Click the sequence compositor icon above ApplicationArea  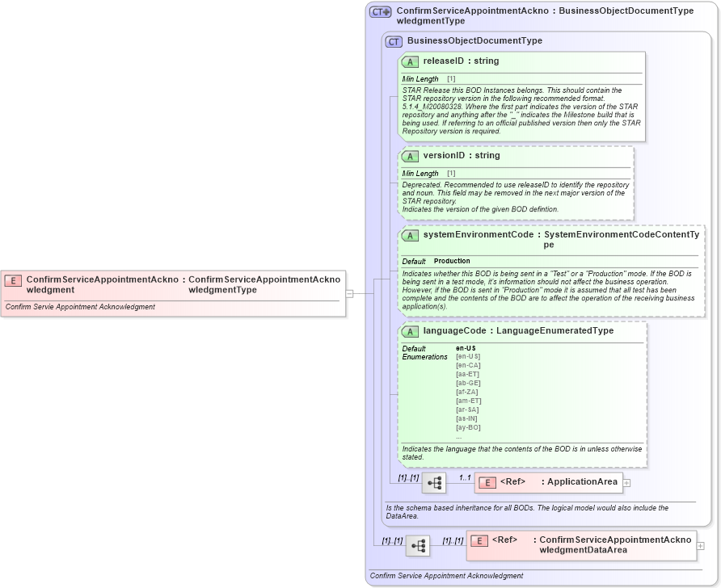[434, 481]
